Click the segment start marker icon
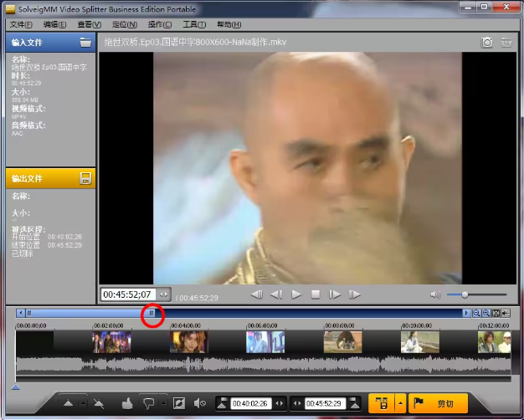The width and height of the screenshot is (524, 420). (x=222, y=403)
